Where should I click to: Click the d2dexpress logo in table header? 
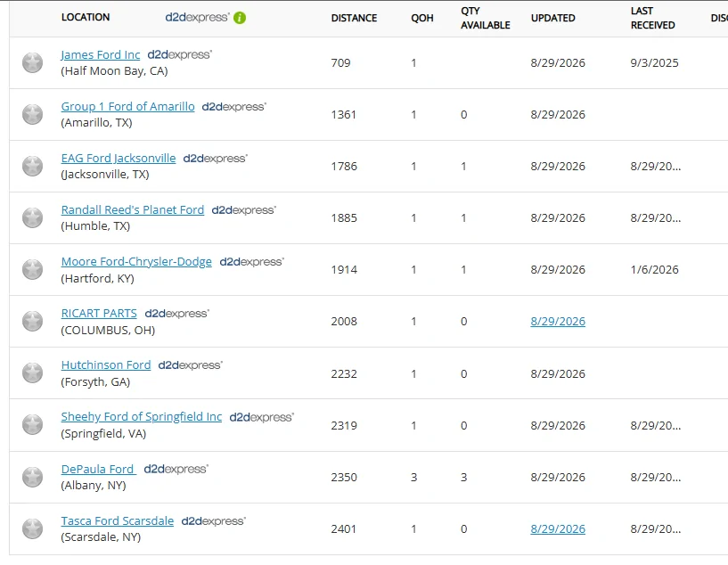click(x=197, y=18)
